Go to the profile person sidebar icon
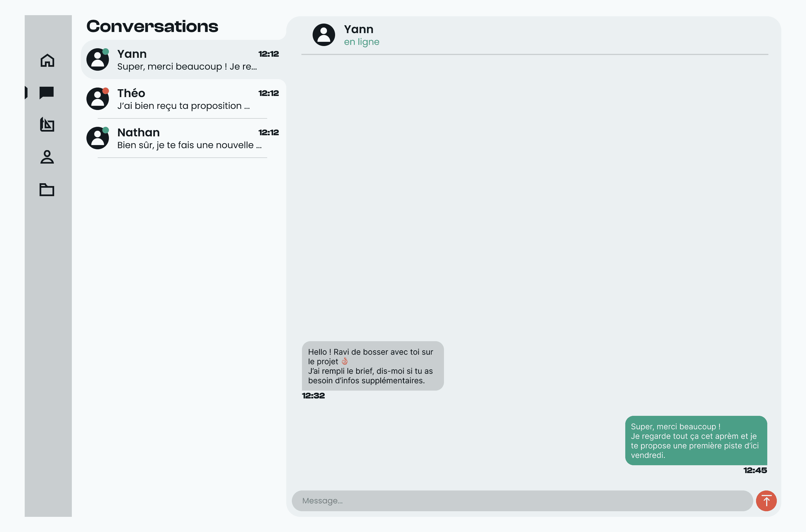Screen dimensions: 806x532 point(47,157)
